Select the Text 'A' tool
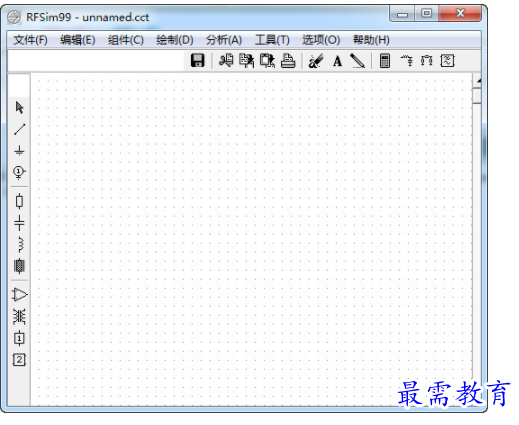Image resolution: width=519 pixels, height=425 pixels. tap(337, 61)
